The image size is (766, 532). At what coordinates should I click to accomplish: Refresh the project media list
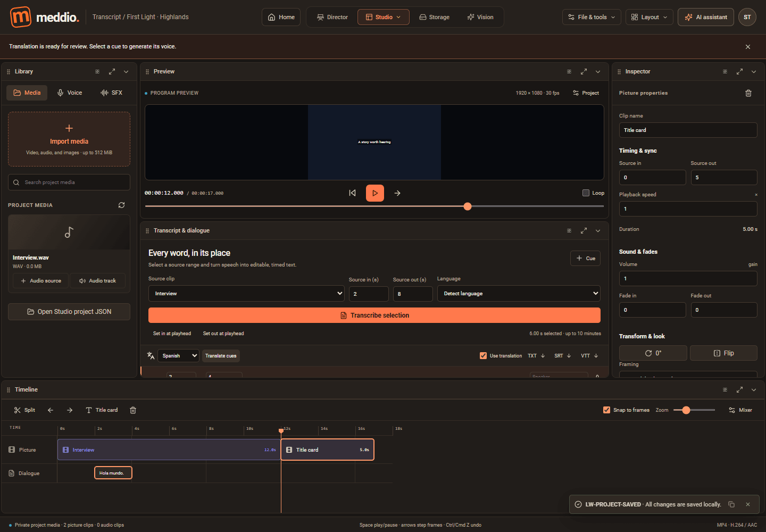(121, 205)
